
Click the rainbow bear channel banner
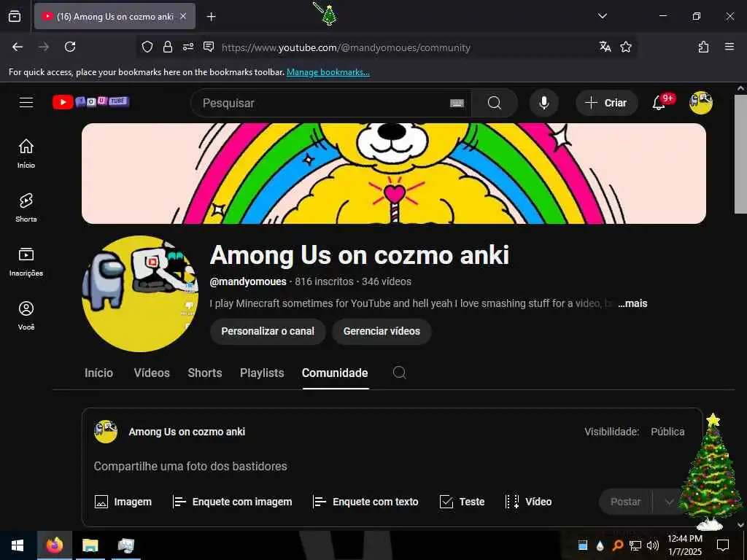click(394, 174)
